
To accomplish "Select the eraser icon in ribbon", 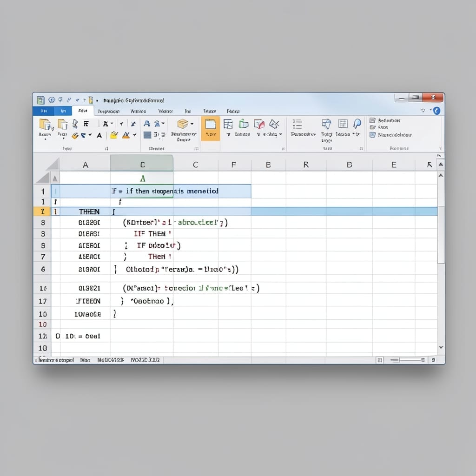I will (x=274, y=124).
